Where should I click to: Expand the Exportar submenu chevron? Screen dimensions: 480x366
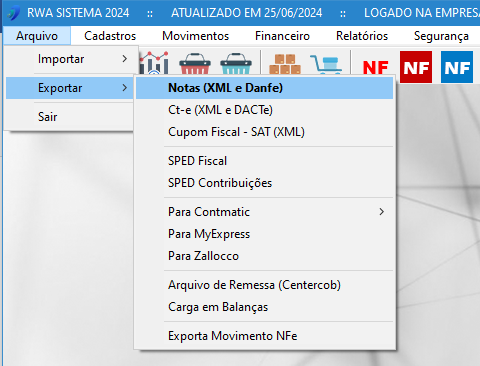(125, 88)
